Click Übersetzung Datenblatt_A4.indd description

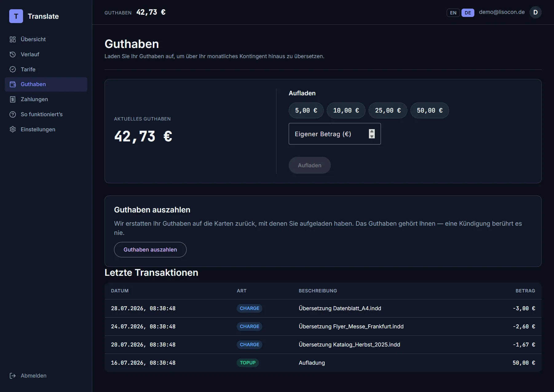click(340, 308)
